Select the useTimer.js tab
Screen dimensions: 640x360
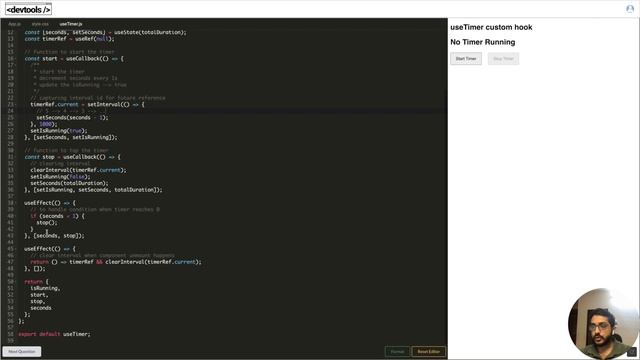tap(71, 24)
